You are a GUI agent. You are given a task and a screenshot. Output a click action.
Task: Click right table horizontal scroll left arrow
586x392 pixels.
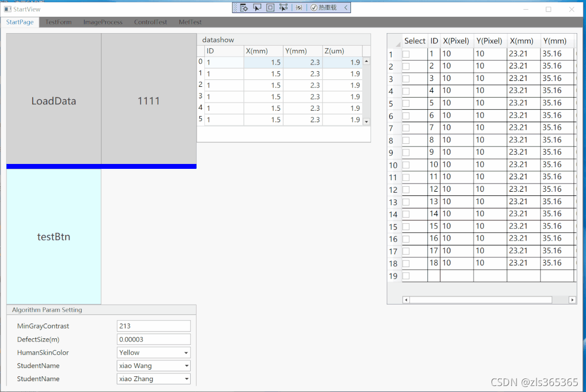[406, 300]
